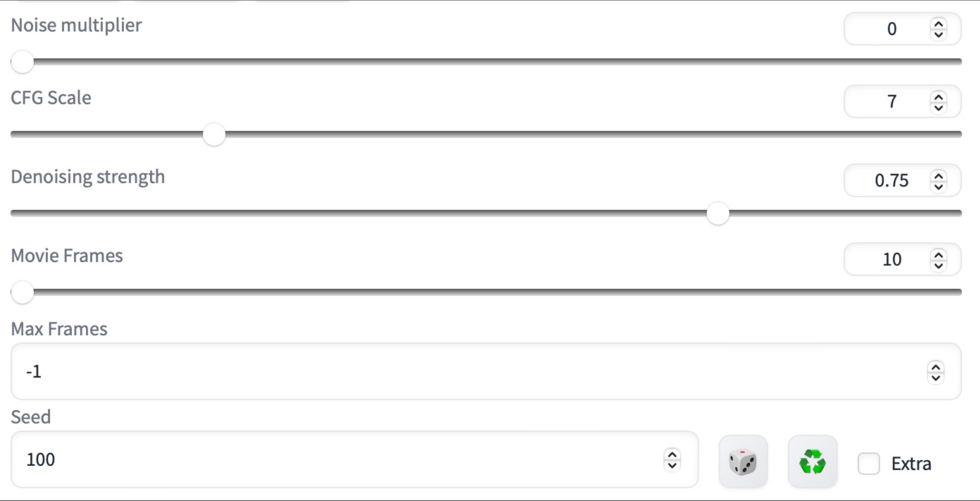Click the CFG Scale slider handle
Image resolution: width=980 pixels, height=501 pixels.
coord(214,135)
